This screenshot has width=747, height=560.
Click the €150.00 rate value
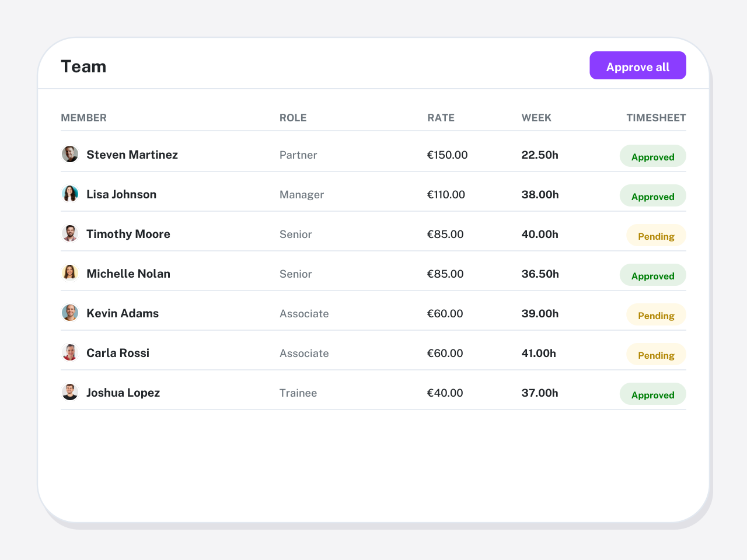pos(448,155)
